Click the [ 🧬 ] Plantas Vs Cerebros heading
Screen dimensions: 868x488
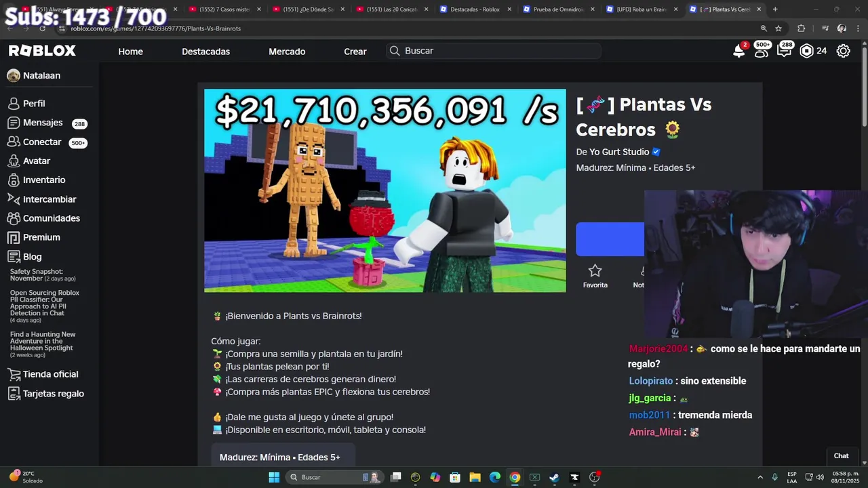pos(644,117)
